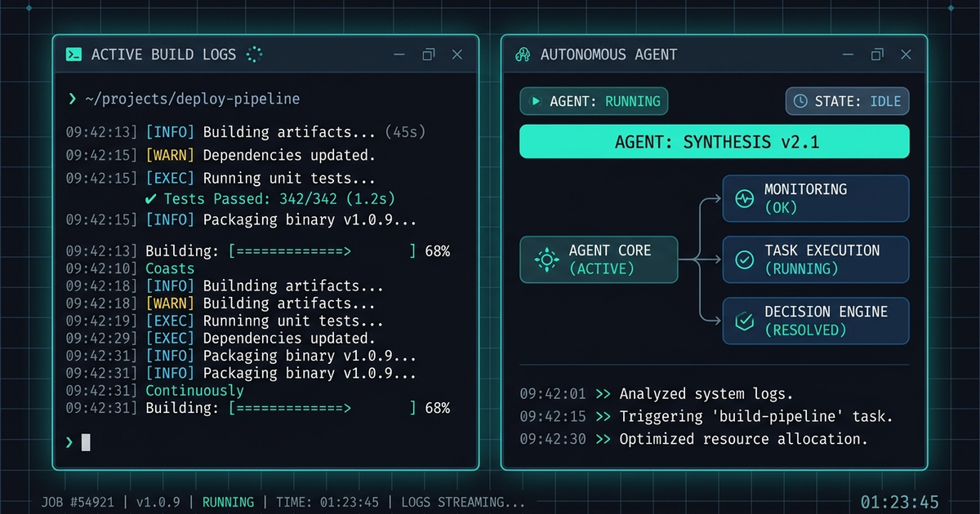The width and height of the screenshot is (980, 514).
Task: Click the "[WARN] Building artifacts..." log line
Action: click(220, 304)
